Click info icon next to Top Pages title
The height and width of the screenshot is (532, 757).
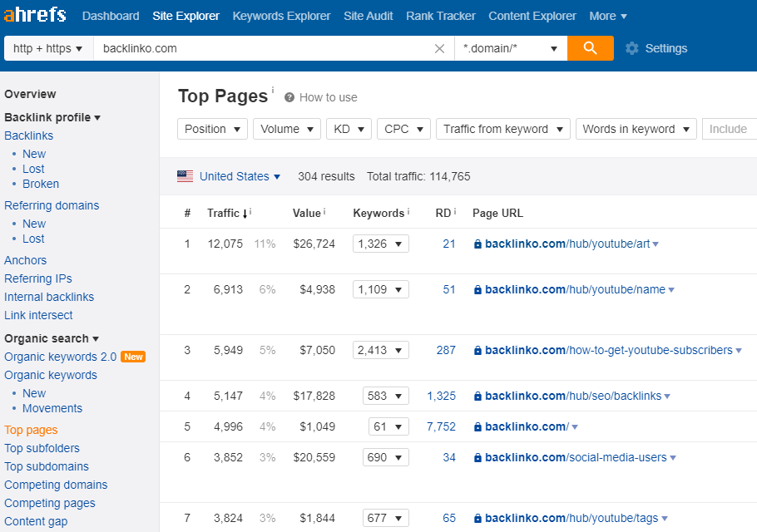pyautogui.click(x=273, y=89)
